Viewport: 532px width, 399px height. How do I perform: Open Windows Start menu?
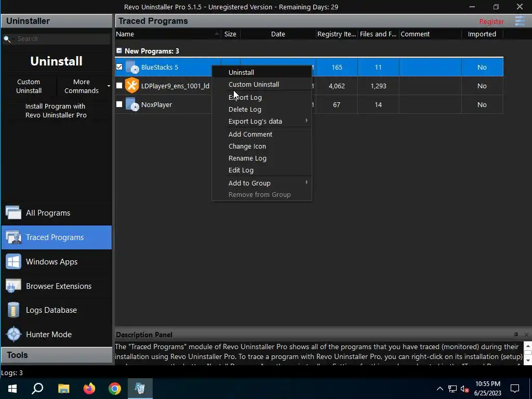tap(12, 389)
